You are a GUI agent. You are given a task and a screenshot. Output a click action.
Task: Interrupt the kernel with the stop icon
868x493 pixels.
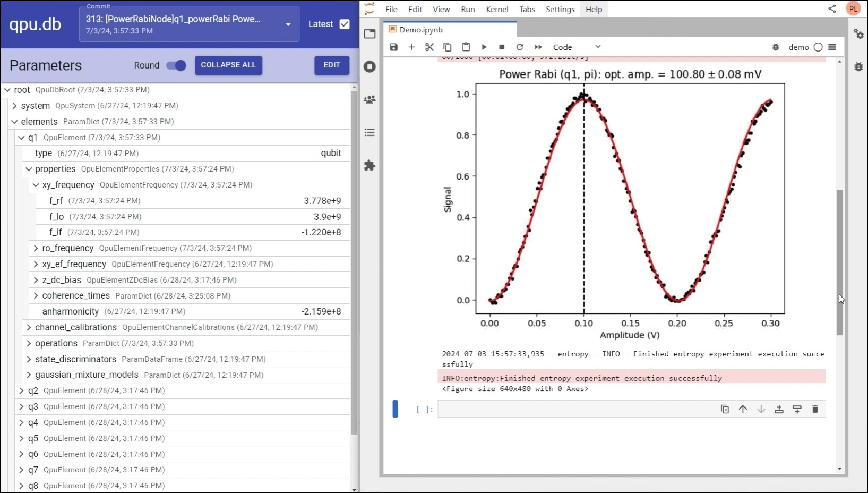coord(502,47)
